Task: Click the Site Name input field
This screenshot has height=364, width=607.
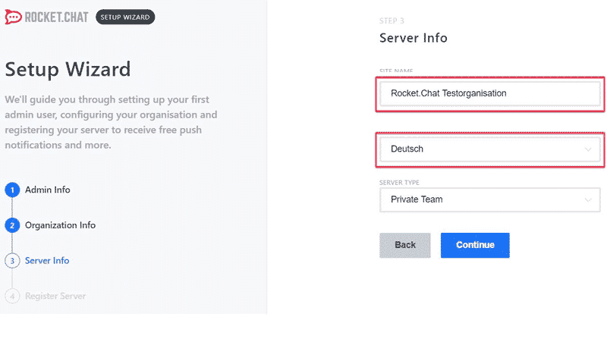Action: coord(489,93)
